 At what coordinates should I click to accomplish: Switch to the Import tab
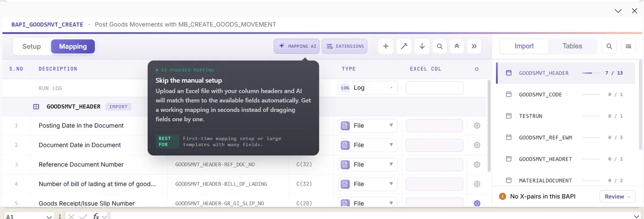click(x=524, y=46)
